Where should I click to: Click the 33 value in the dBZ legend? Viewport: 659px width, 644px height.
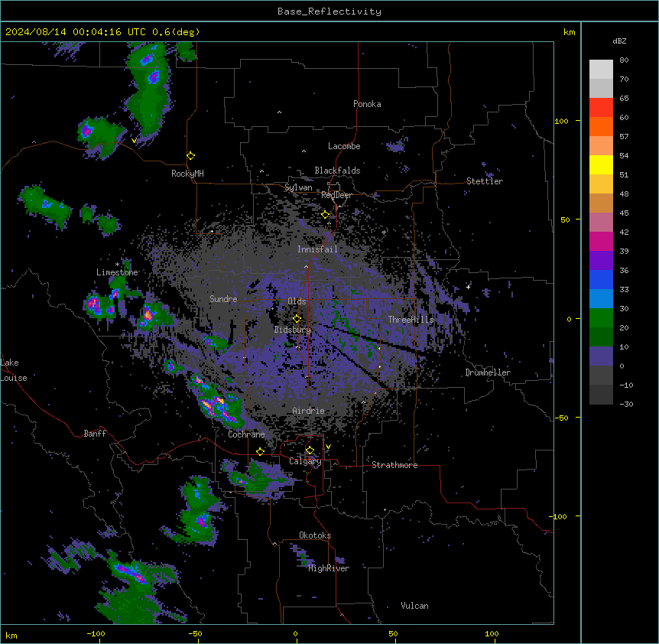(624, 290)
